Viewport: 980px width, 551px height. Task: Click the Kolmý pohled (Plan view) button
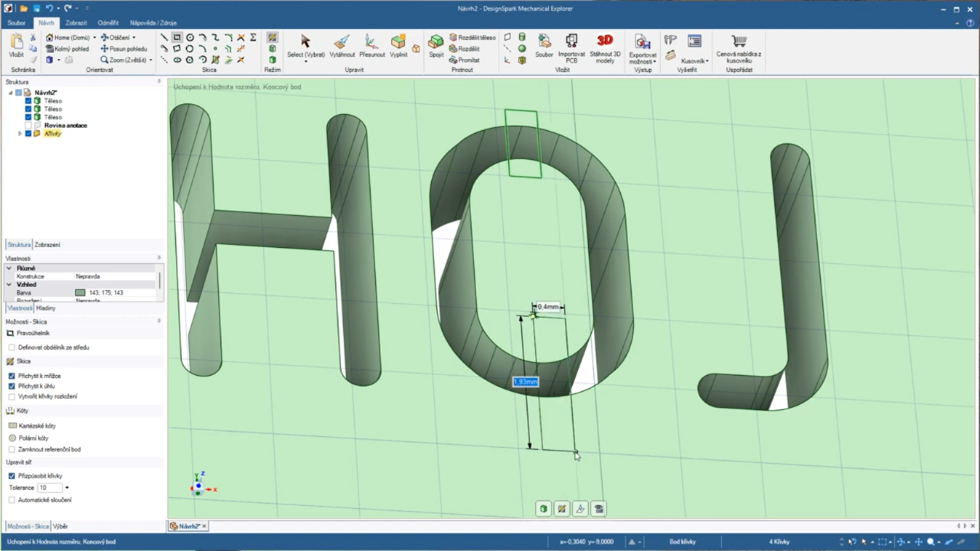pos(67,48)
